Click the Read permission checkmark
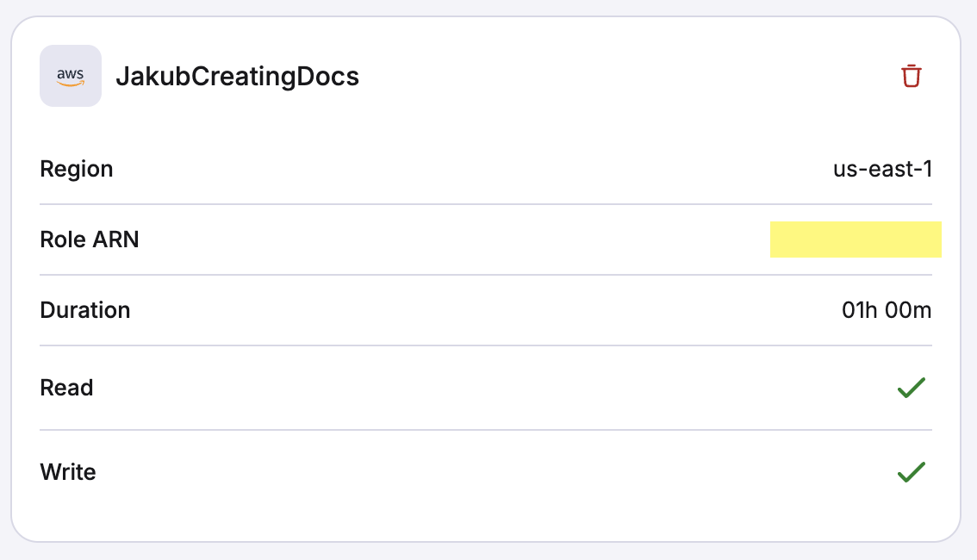The image size is (977, 560). coord(913,388)
